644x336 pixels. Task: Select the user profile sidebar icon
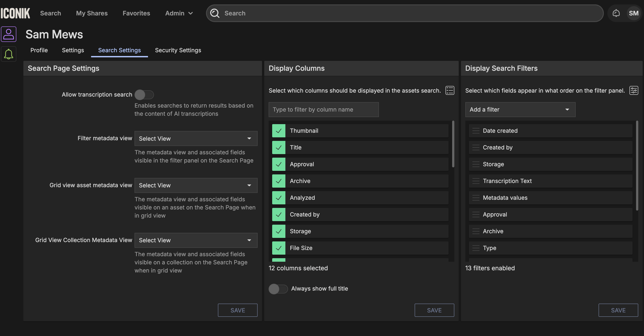pyautogui.click(x=9, y=34)
